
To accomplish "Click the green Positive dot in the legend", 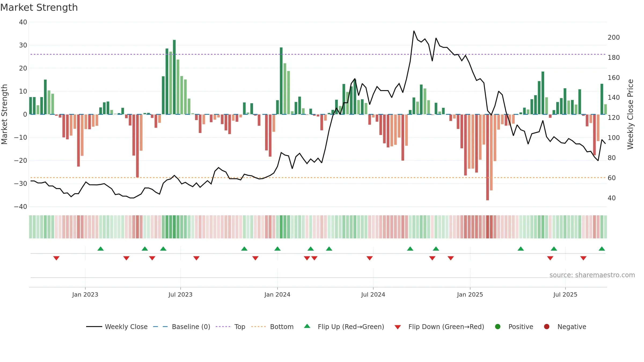I will click(x=498, y=327).
